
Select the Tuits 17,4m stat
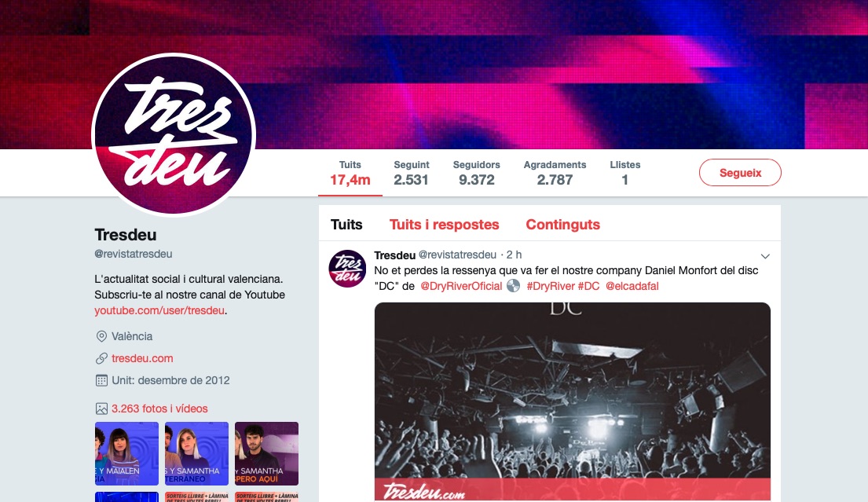pos(350,174)
